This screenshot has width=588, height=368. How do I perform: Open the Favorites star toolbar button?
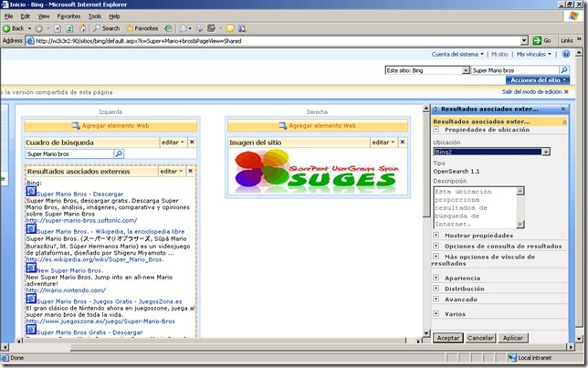click(x=142, y=28)
